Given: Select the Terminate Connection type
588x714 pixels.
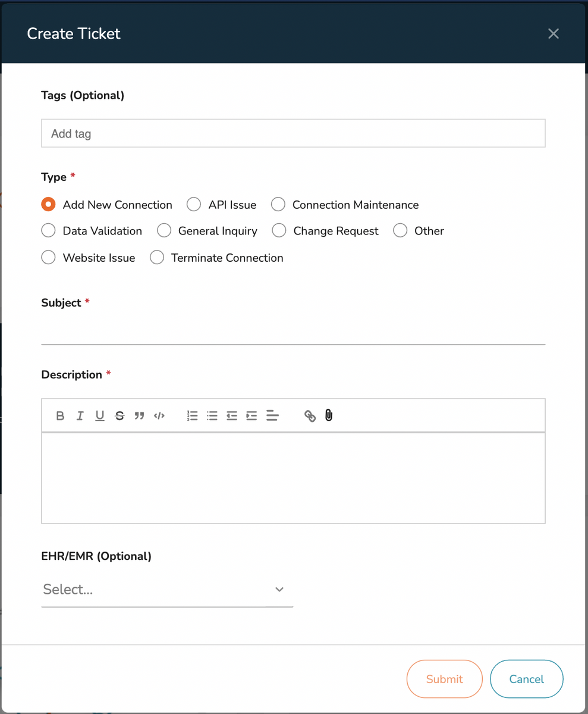Looking at the screenshot, I should pyautogui.click(x=156, y=257).
